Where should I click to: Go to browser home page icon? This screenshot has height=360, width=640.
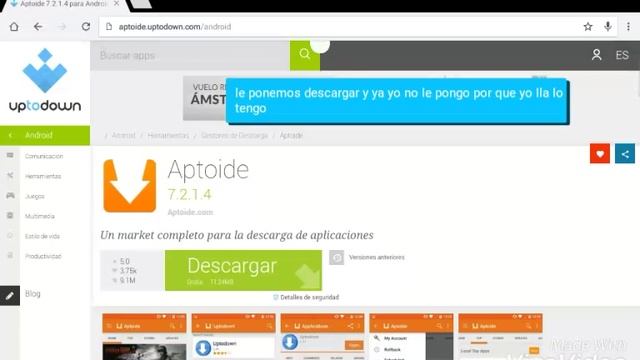[x=14, y=27]
